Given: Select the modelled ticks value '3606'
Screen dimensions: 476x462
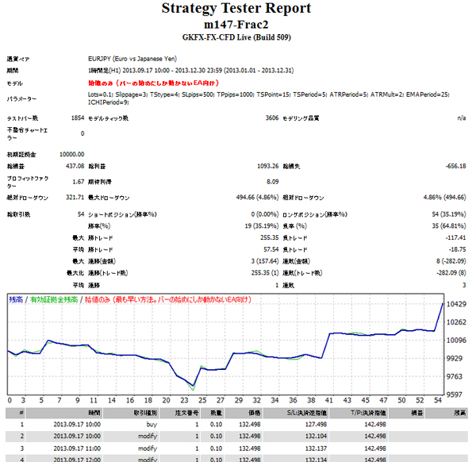Looking at the screenshot, I should tap(272, 117).
